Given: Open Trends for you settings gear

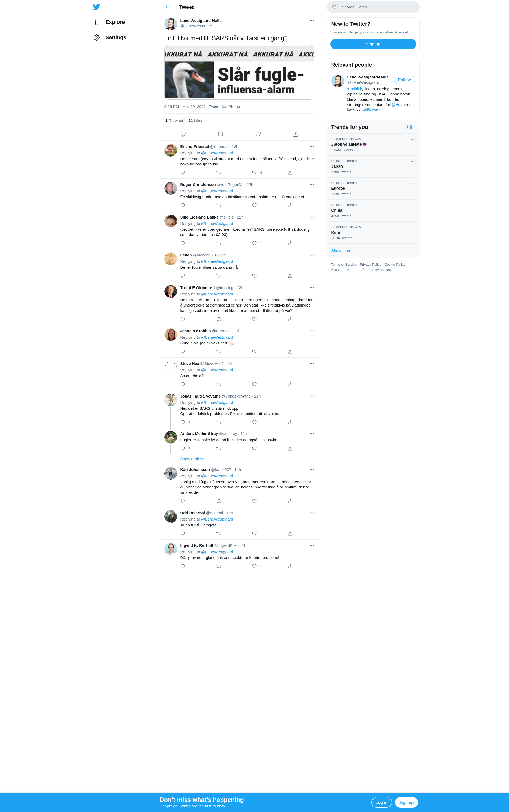Looking at the screenshot, I should click(409, 127).
